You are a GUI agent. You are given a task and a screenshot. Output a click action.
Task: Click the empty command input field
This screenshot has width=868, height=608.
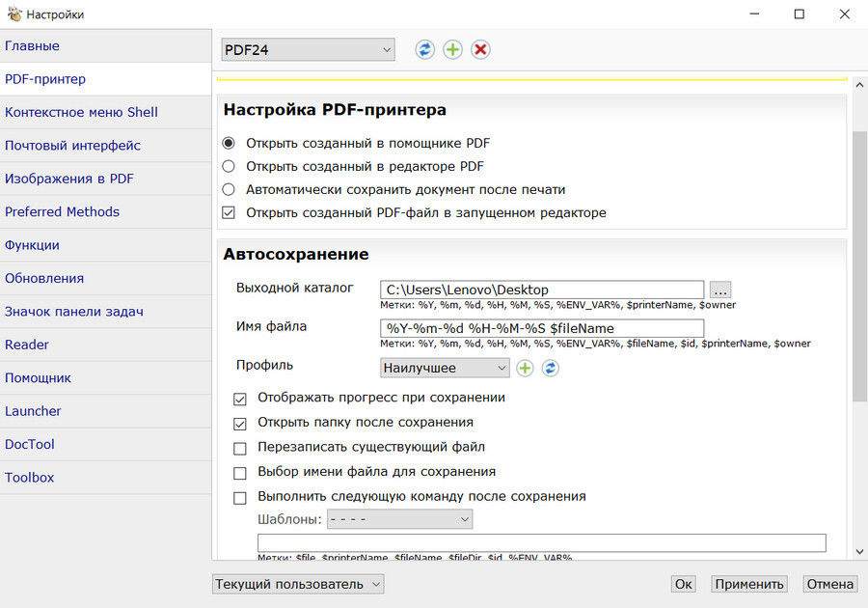pyautogui.click(x=541, y=542)
